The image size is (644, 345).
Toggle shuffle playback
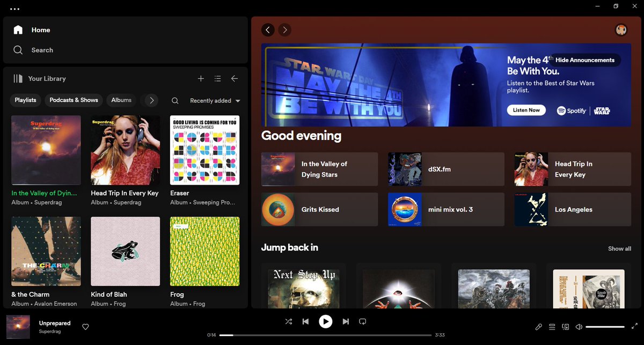[289, 321]
